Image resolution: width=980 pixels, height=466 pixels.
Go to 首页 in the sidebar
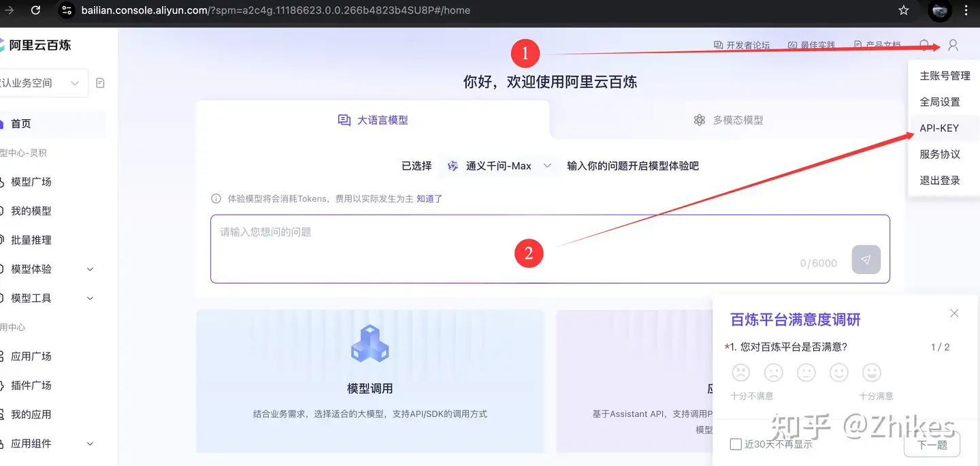tap(52, 124)
